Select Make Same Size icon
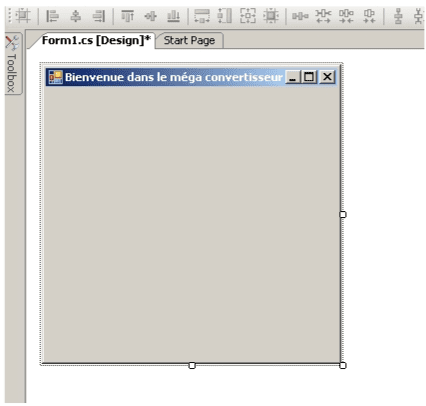 (x=248, y=16)
